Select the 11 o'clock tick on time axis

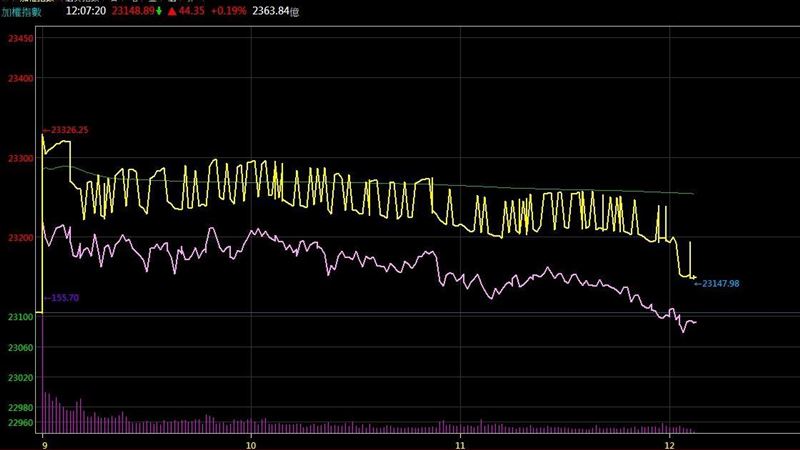click(x=460, y=441)
